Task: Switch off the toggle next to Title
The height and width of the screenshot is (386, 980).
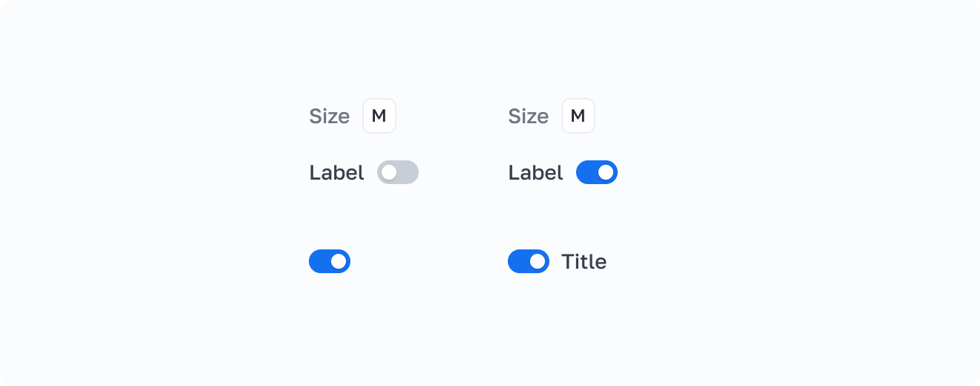Action: pos(529,261)
